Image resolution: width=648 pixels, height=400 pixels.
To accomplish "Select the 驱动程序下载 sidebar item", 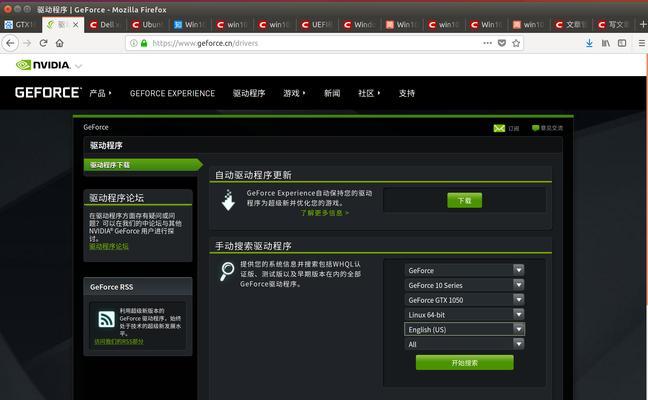I will [141, 165].
